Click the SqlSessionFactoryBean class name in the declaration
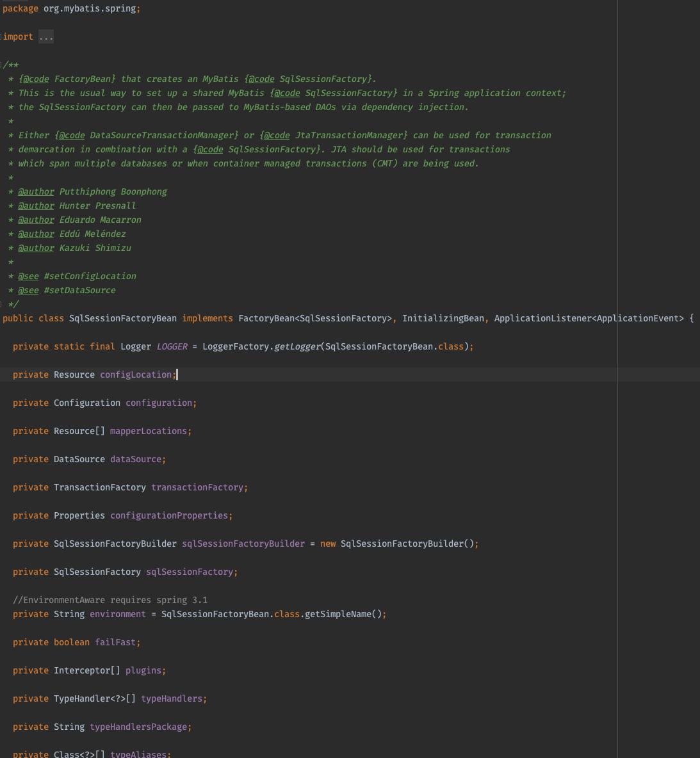The height and width of the screenshot is (758, 700). [x=123, y=318]
